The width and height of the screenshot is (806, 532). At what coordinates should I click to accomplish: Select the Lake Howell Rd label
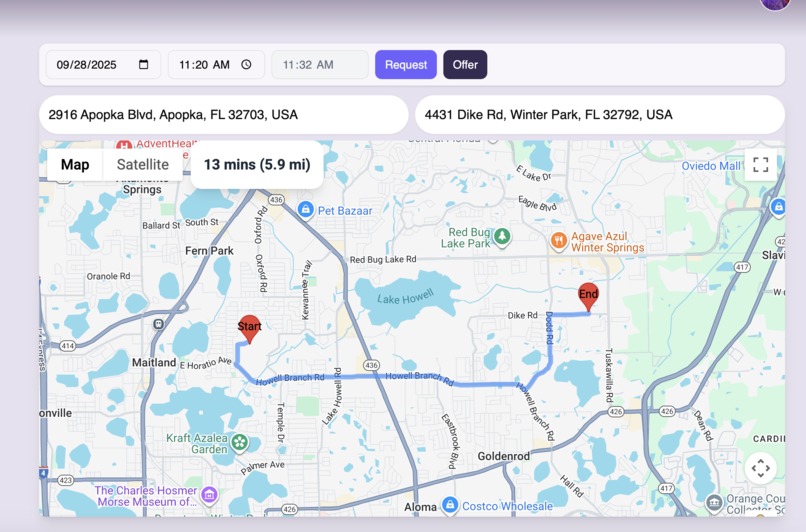[x=332, y=396]
